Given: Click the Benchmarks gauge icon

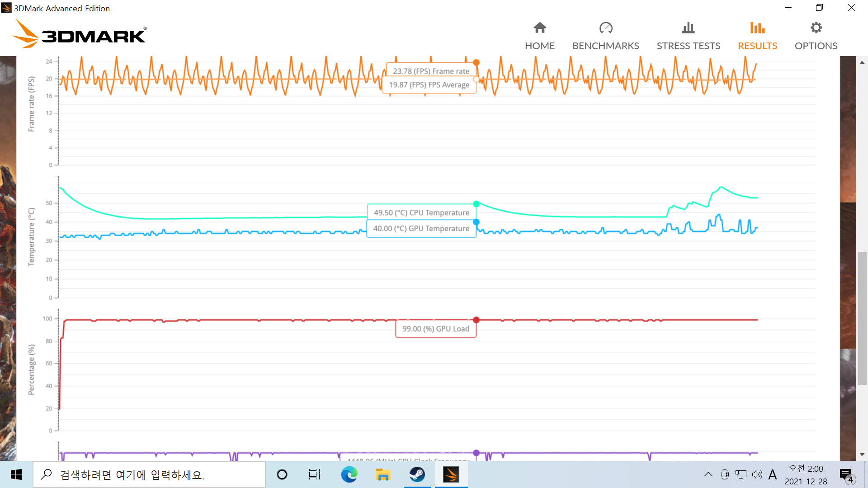Looking at the screenshot, I should point(605,28).
